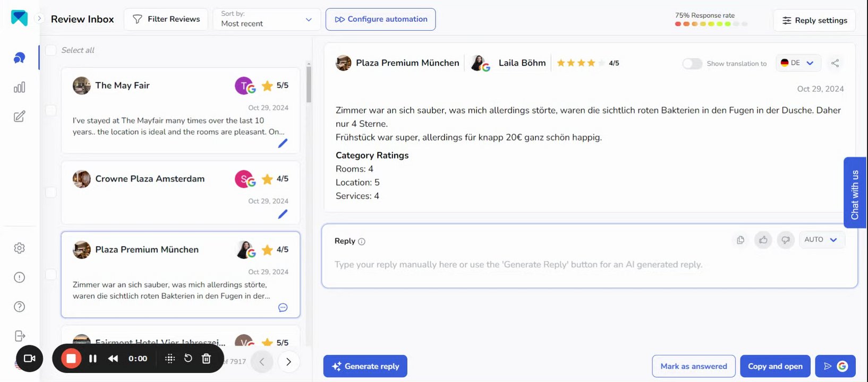Check the box beside Plaza Premium München review
This screenshot has width=868, height=382.
click(x=50, y=274)
